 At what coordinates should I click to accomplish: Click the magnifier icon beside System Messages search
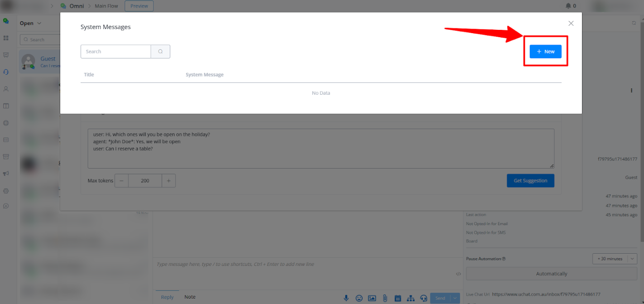tap(160, 52)
